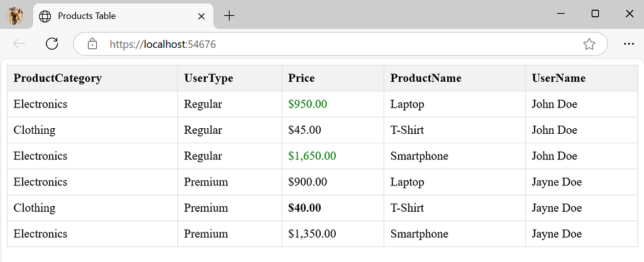The height and width of the screenshot is (262, 644).
Task: Click the profile avatar picture
Action: pyautogui.click(x=14, y=16)
